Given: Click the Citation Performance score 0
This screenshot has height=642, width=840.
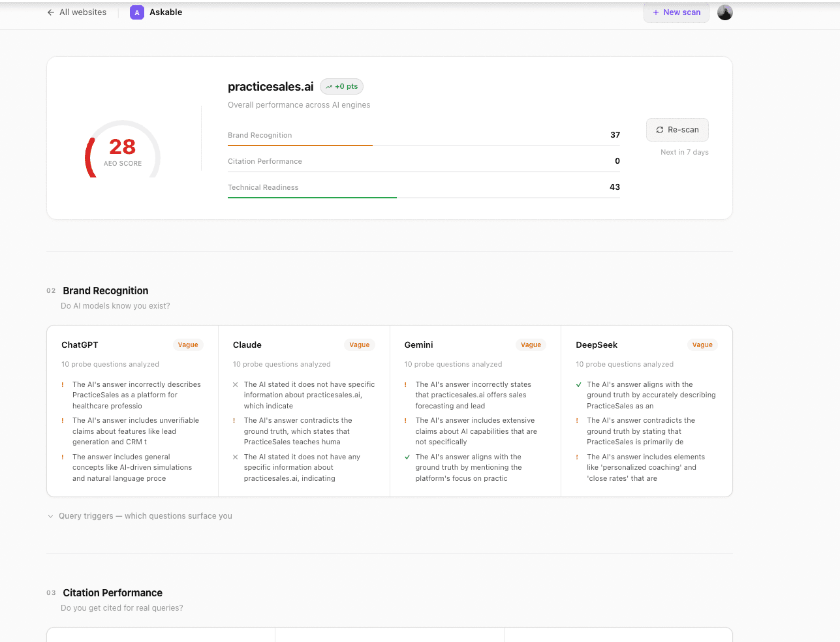Looking at the screenshot, I should pyautogui.click(x=617, y=161).
